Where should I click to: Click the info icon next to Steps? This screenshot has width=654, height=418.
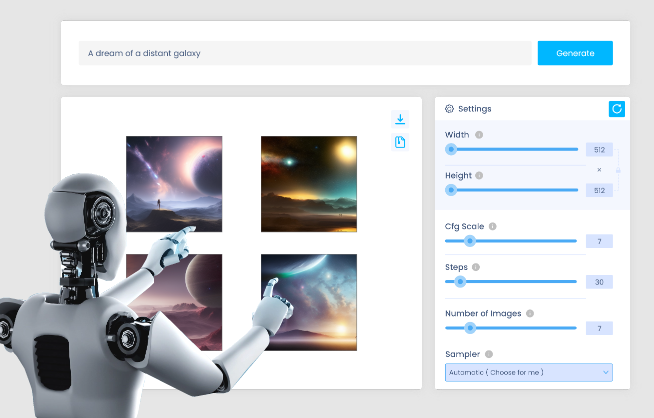pyautogui.click(x=476, y=267)
